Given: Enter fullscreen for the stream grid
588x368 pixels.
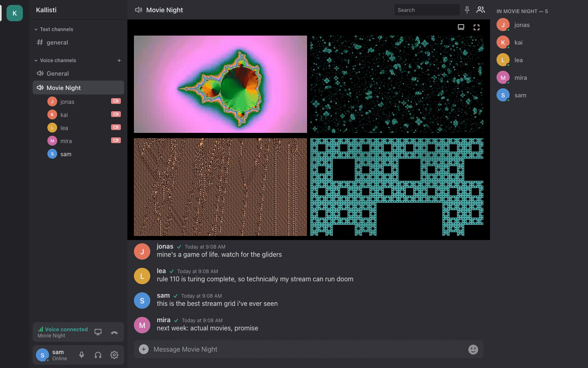Looking at the screenshot, I should pos(477,27).
